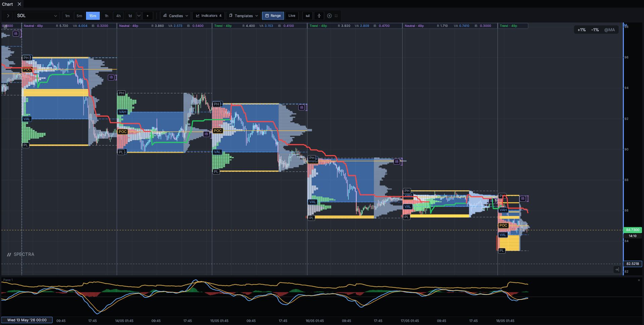The height and width of the screenshot is (325, 644).
Task: Toggle Live mode
Action: (292, 16)
